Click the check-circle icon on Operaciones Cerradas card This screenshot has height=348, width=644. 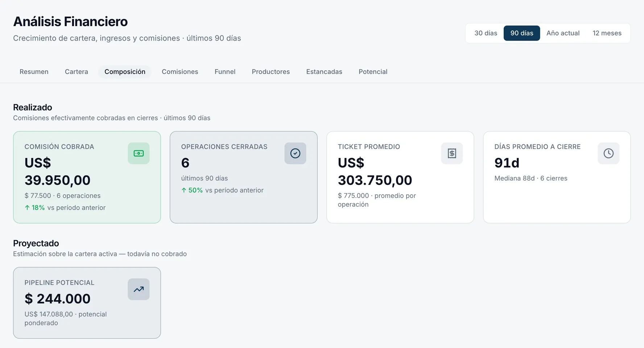click(x=295, y=153)
